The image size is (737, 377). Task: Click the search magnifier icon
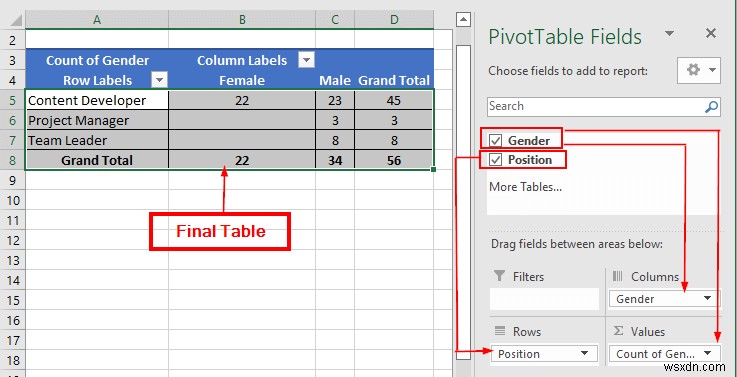coord(712,106)
